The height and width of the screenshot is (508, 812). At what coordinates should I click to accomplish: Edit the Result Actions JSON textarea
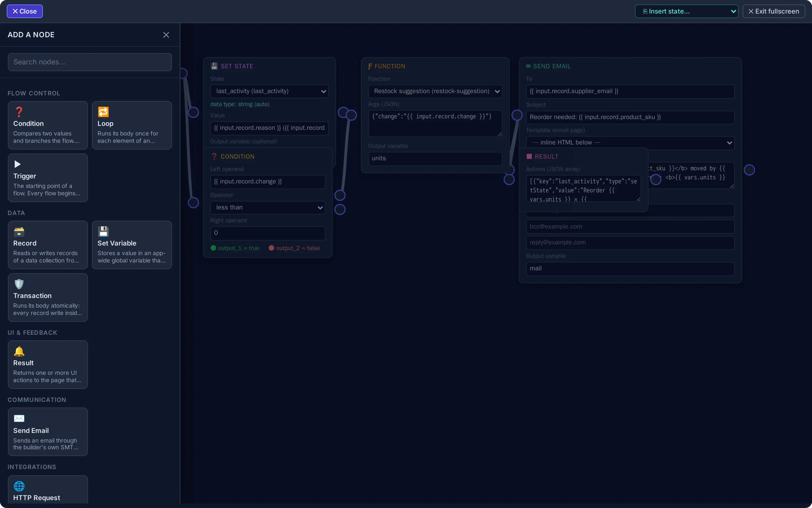click(583, 189)
